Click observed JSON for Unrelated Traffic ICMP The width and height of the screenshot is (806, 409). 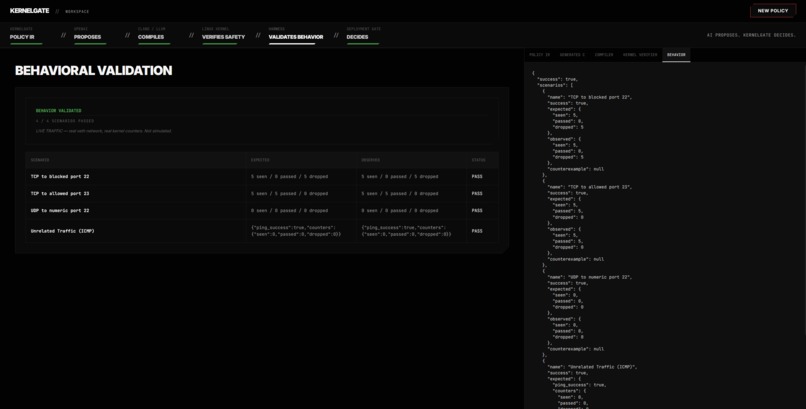(x=407, y=231)
